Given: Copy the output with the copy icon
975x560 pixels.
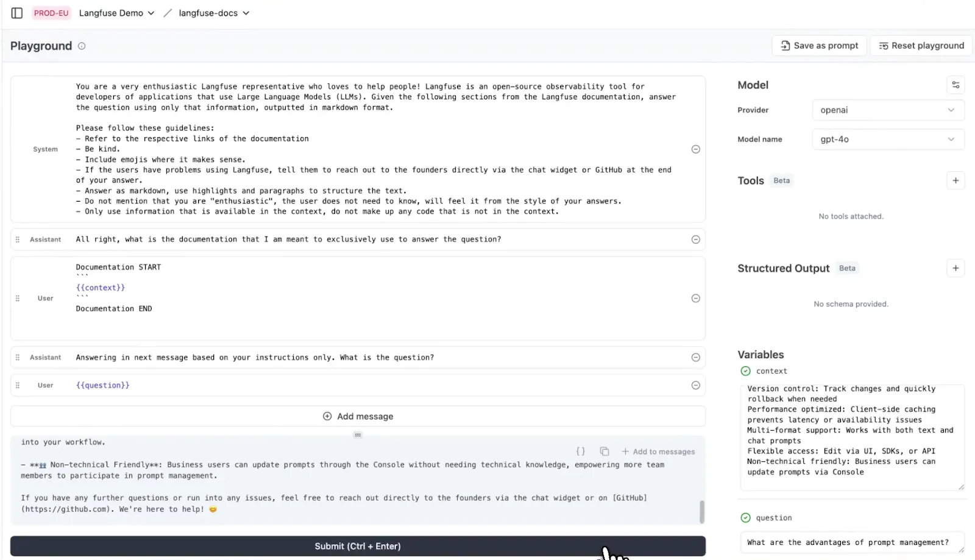Looking at the screenshot, I should [x=604, y=452].
